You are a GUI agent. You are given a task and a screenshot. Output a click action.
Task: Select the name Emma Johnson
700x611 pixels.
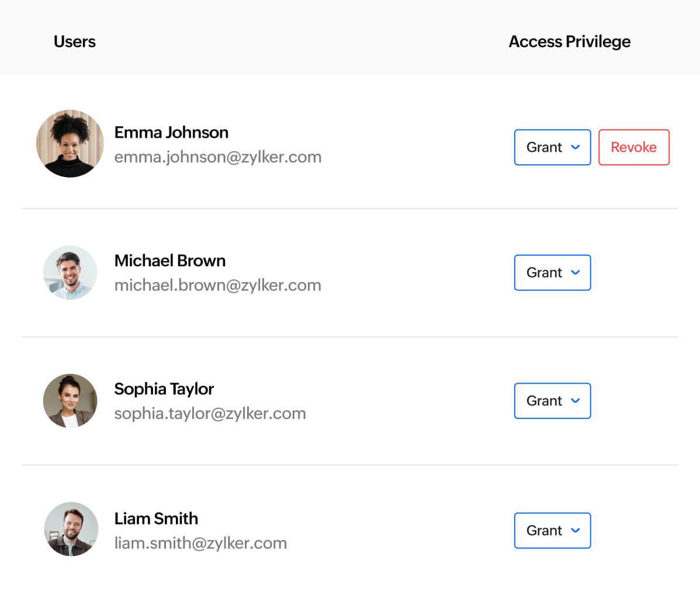(x=171, y=133)
